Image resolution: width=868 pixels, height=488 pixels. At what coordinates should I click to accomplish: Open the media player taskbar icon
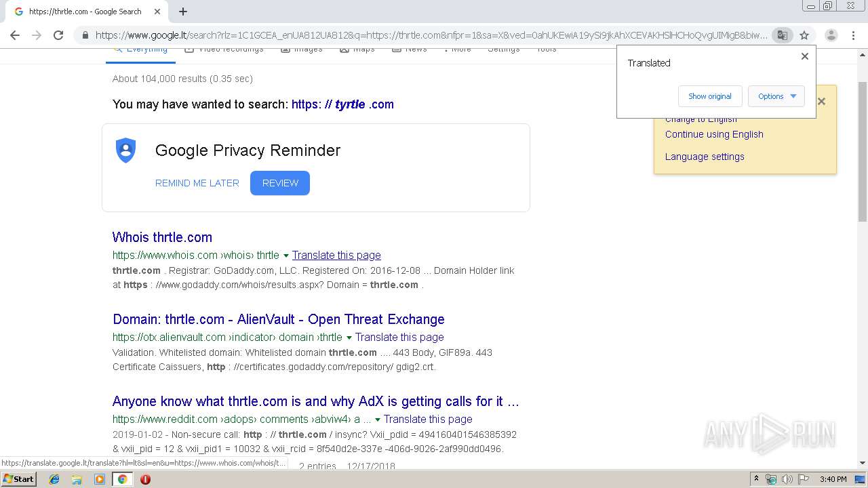pyautogui.click(x=100, y=479)
